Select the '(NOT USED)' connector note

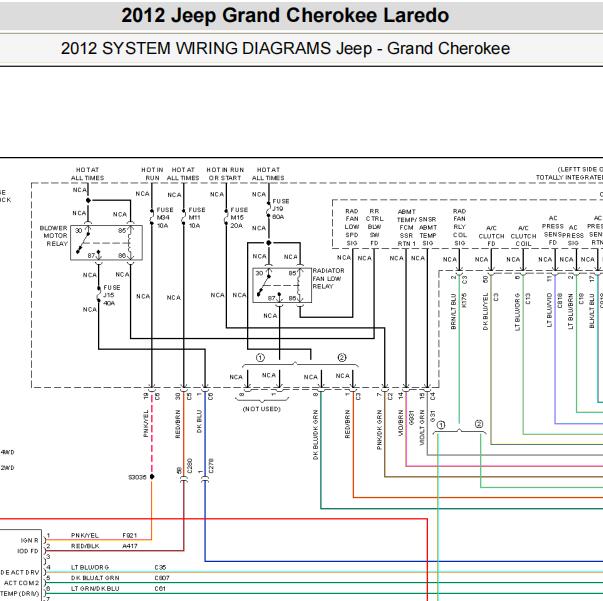[x=262, y=409]
